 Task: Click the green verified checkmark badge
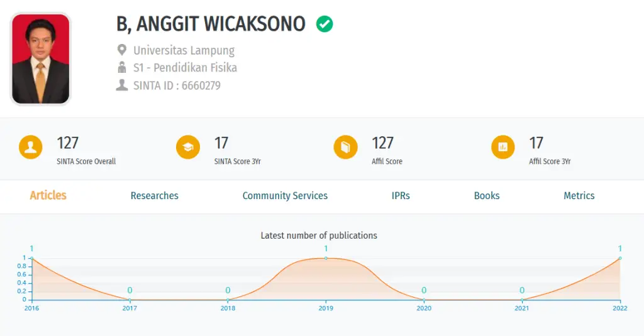(x=325, y=24)
